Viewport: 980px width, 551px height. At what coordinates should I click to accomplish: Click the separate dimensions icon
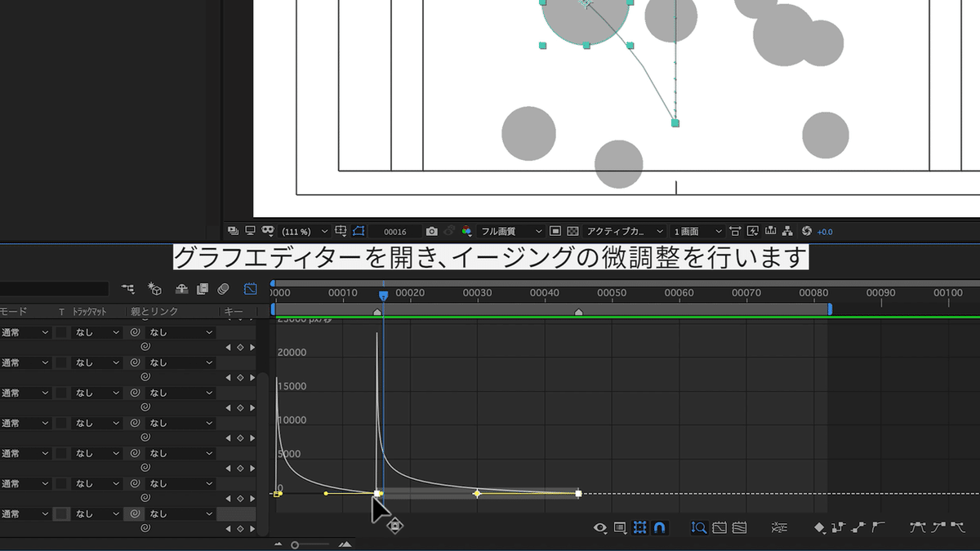[779, 528]
